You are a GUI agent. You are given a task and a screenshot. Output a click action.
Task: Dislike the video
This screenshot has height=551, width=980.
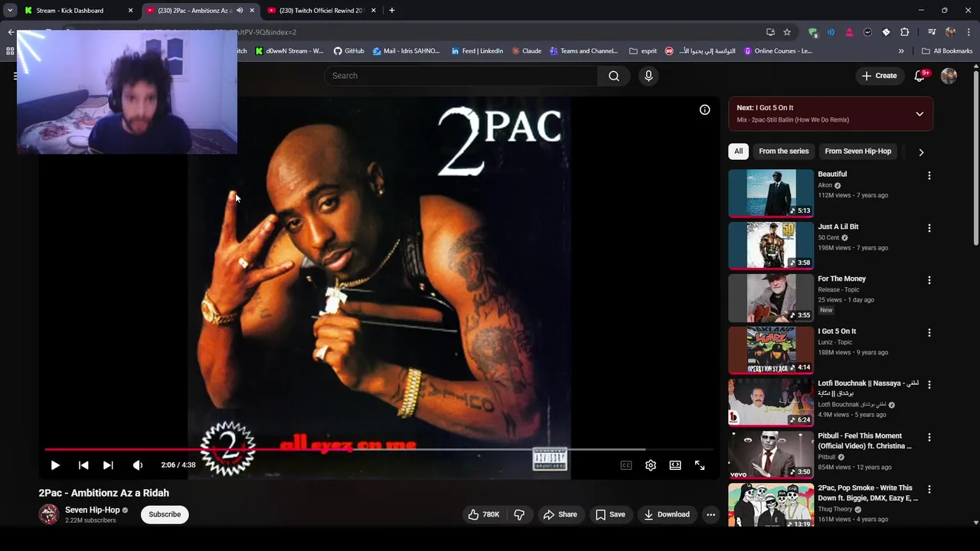519,514
